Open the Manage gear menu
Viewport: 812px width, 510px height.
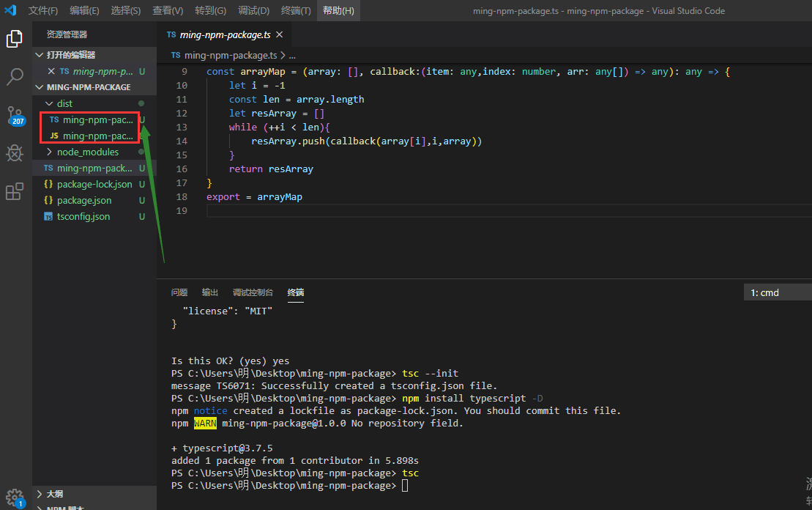point(15,495)
